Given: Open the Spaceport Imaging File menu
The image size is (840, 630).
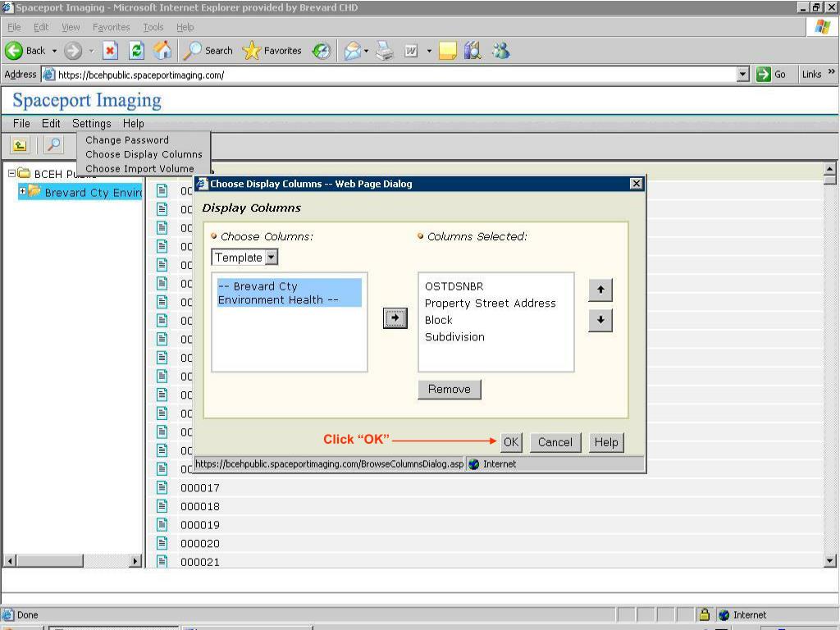Looking at the screenshot, I should pos(21,123).
